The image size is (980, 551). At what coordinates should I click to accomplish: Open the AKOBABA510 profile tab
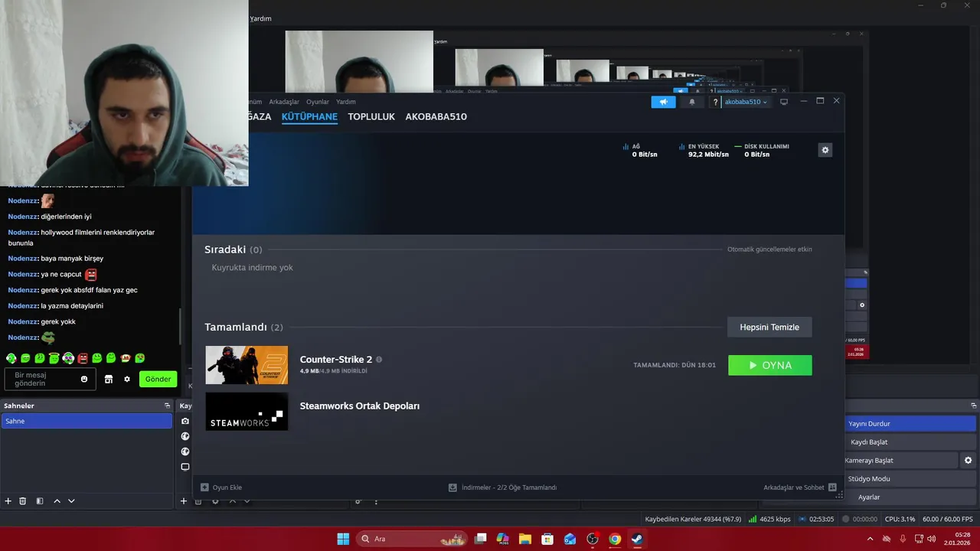point(436,117)
